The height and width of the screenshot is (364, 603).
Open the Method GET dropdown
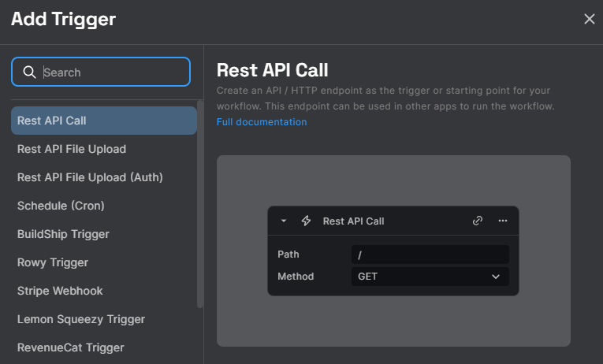click(x=430, y=277)
